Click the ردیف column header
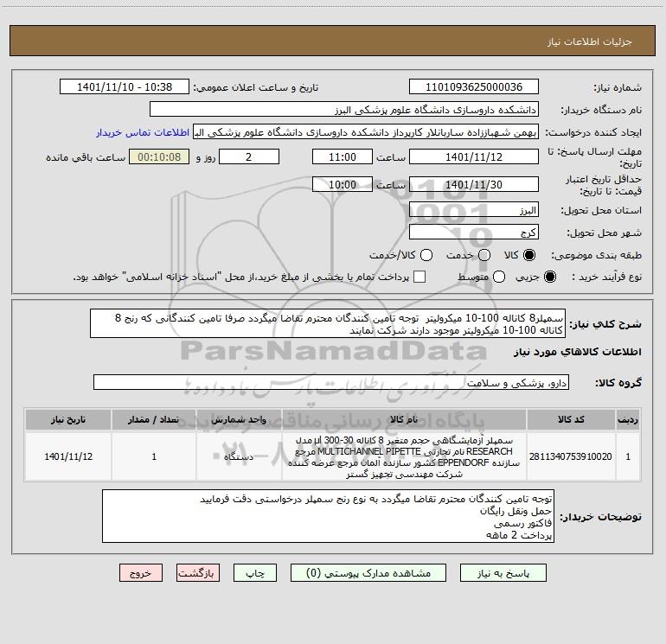This screenshot has width=666, height=644. click(x=628, y=419)
